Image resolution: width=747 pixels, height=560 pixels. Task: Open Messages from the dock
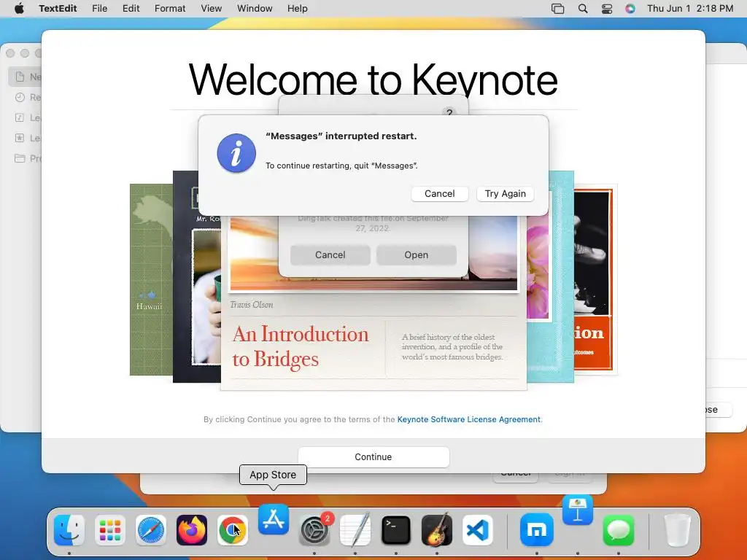(x=619, y=530)
